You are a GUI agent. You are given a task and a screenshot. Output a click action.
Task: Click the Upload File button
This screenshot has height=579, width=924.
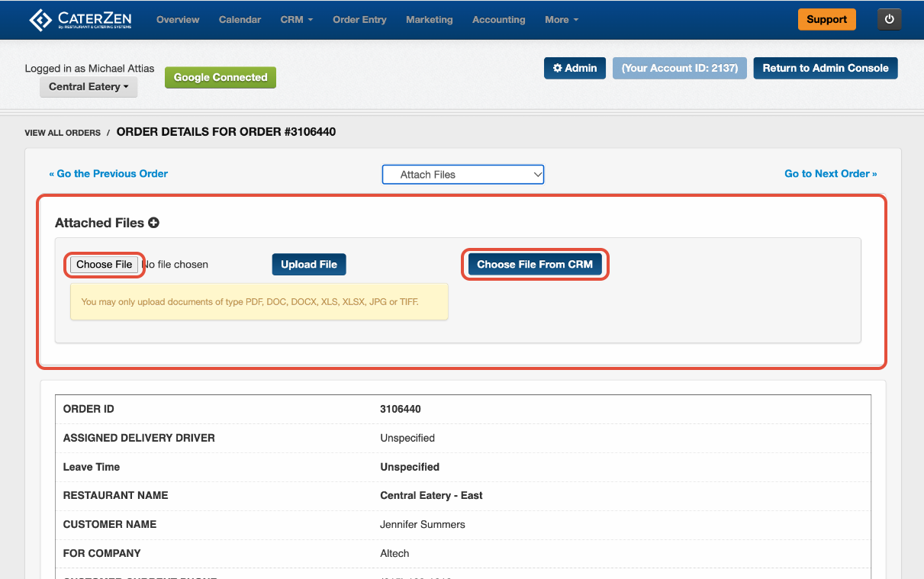click(x=309, y=265)
